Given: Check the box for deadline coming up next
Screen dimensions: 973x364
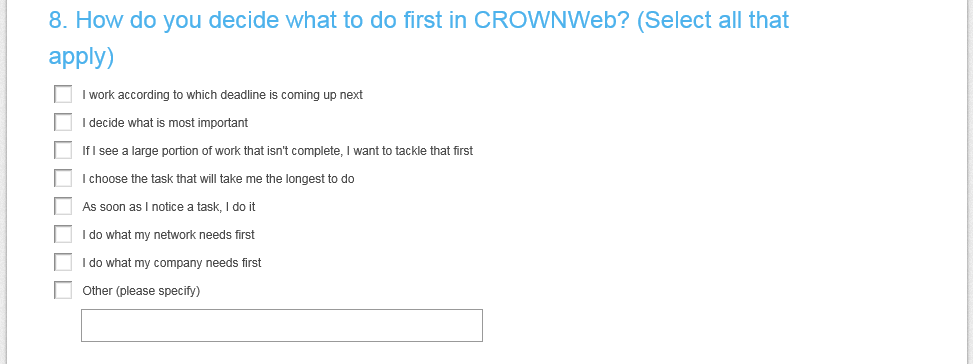Looking at the screenshot, I should (63, 94).
